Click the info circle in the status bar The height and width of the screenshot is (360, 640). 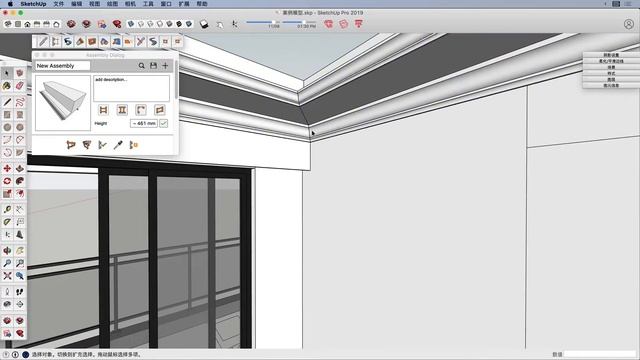pyautogui.click(x=15, y=354)
